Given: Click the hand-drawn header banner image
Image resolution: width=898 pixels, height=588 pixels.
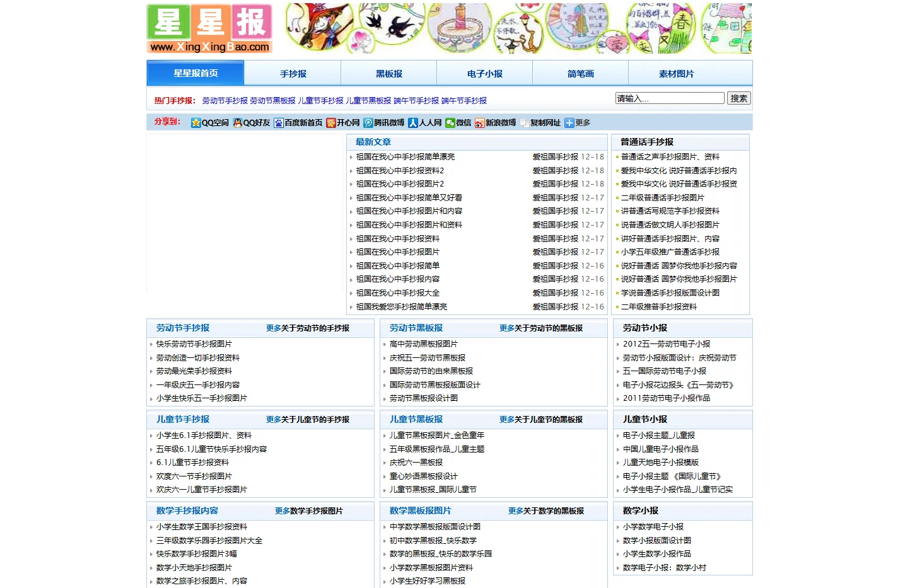Looking at the screenshot, I should click(517, 28).
